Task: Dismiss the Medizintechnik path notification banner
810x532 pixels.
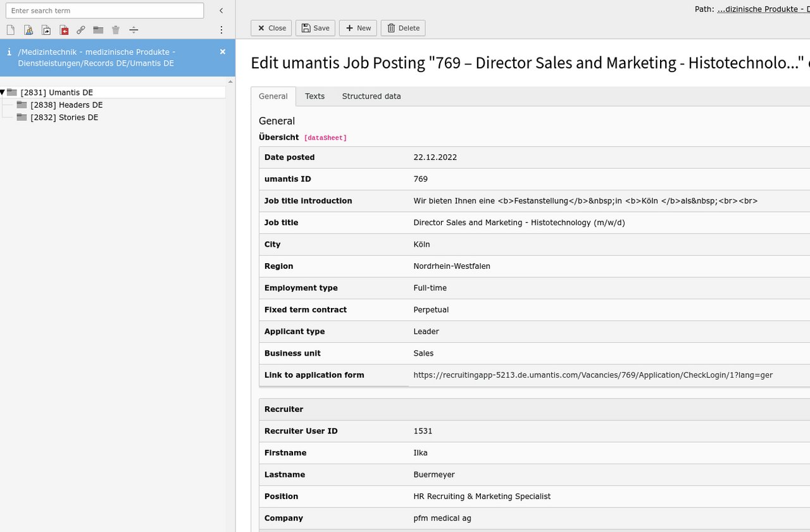Action: pyautogui.click(x=222, y=51)
